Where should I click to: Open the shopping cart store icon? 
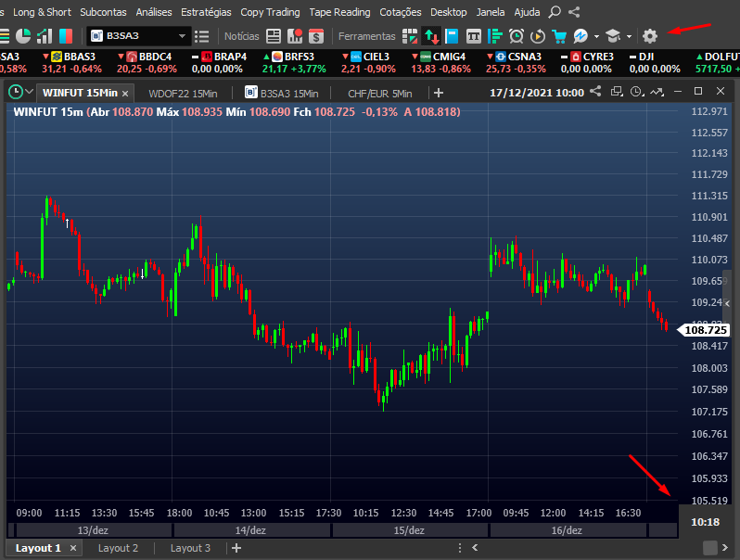[559, 36]
